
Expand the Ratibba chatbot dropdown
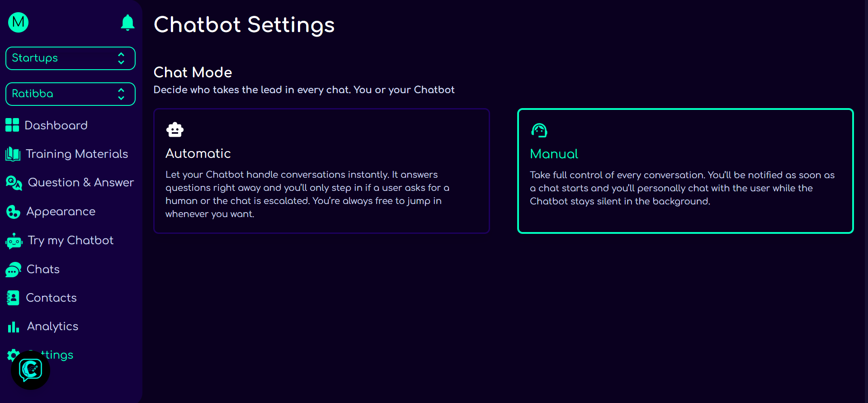71,94
